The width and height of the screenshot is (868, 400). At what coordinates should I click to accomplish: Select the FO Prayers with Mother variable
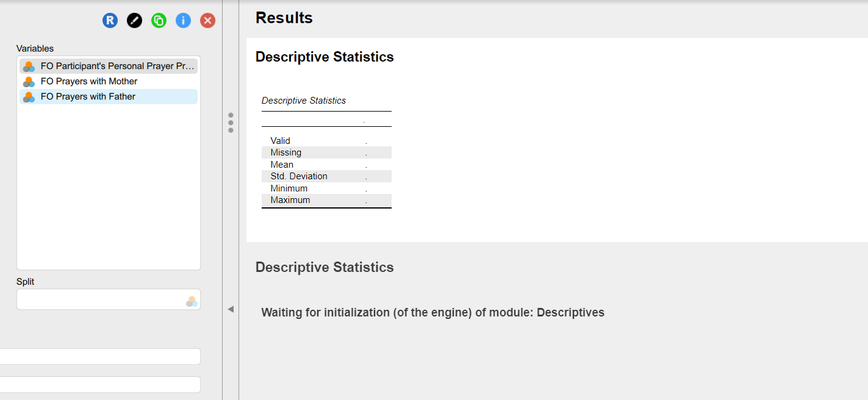tap(89, 82)
